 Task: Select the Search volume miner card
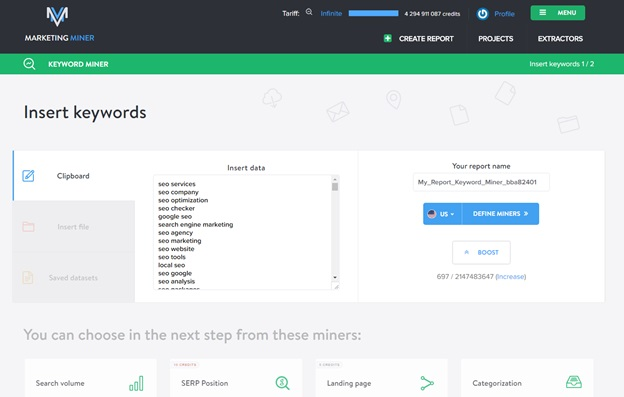pyautogui.click(x=91, y=378)
